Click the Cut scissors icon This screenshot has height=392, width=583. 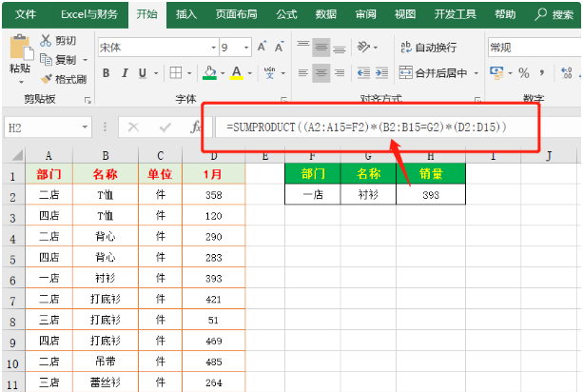coord(46,41)
